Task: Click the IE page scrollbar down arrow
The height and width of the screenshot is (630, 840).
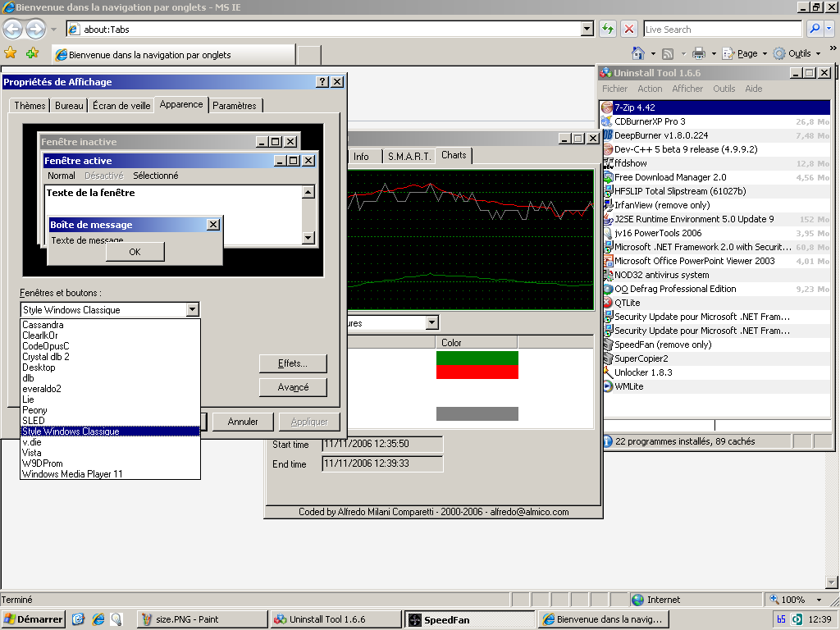Action: click(831, 582)
